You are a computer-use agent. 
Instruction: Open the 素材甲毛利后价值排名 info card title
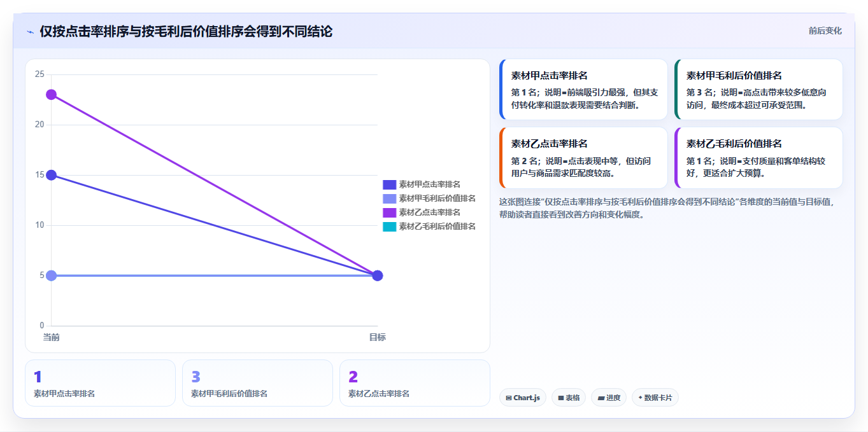[x=734, y=76]
